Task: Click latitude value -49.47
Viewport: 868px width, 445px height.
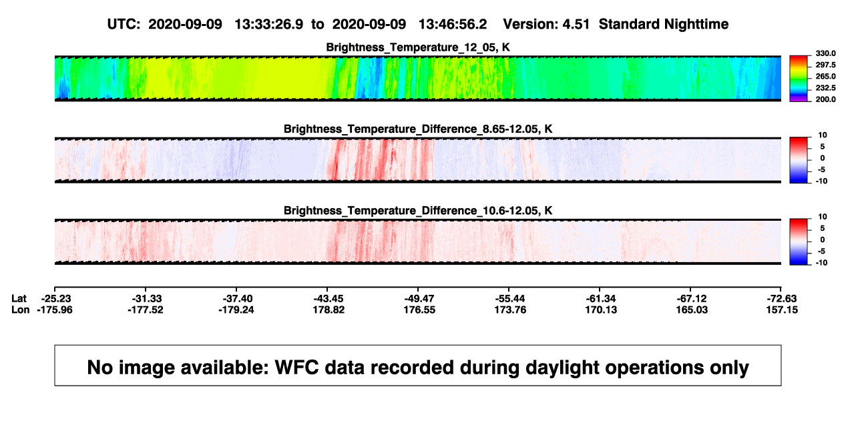Action: click(418, 298)
